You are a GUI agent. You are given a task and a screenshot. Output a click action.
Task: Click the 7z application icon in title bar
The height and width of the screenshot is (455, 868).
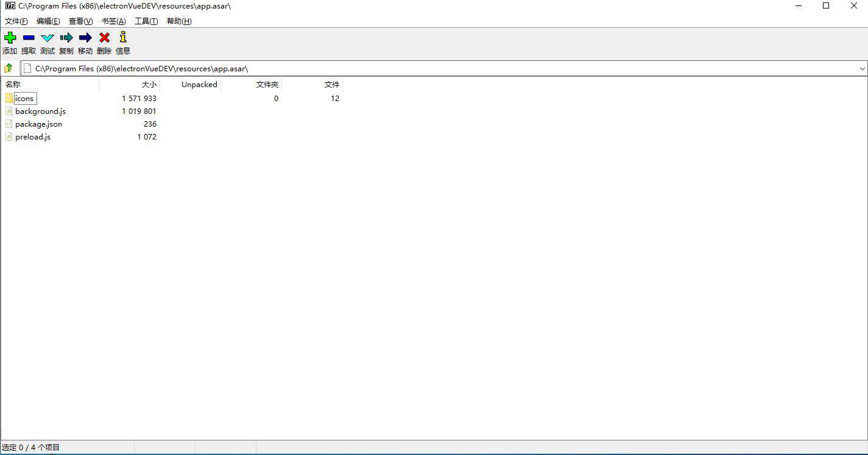(10, 5)
